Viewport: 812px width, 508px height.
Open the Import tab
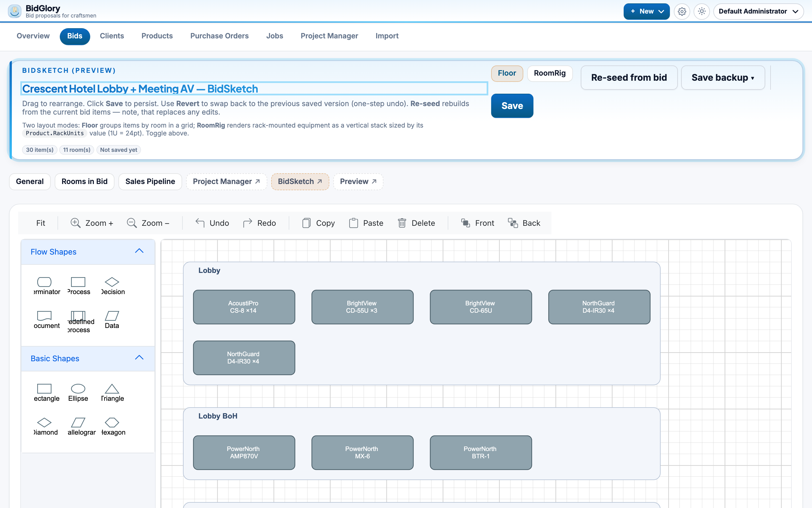(x=387, y=36)
